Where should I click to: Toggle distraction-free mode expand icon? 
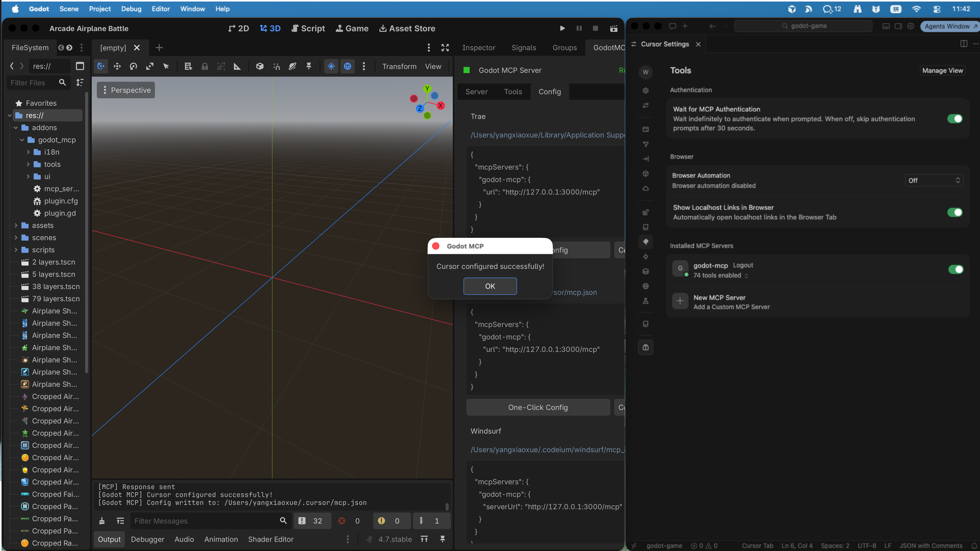pyautogui.click(x=445, y=48)
